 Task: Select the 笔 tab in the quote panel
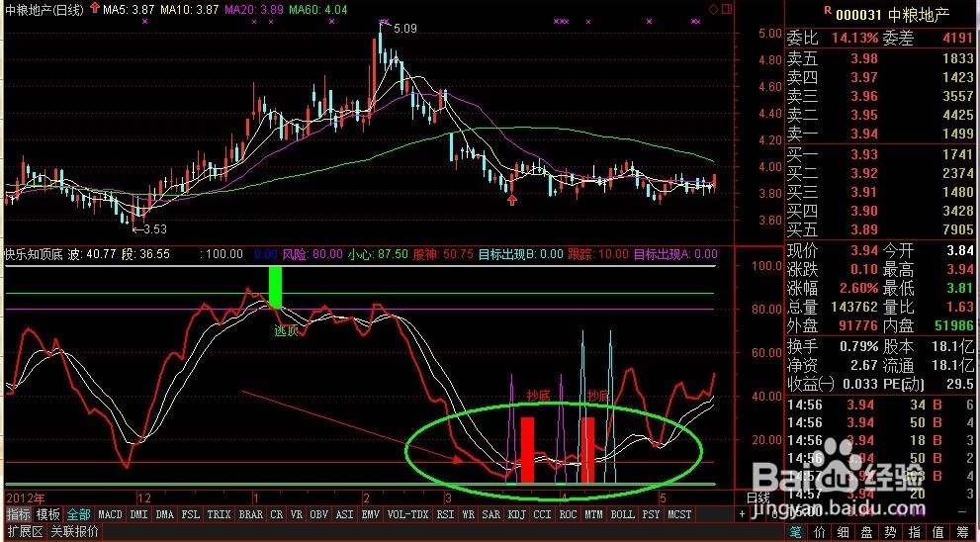point(794,533)
